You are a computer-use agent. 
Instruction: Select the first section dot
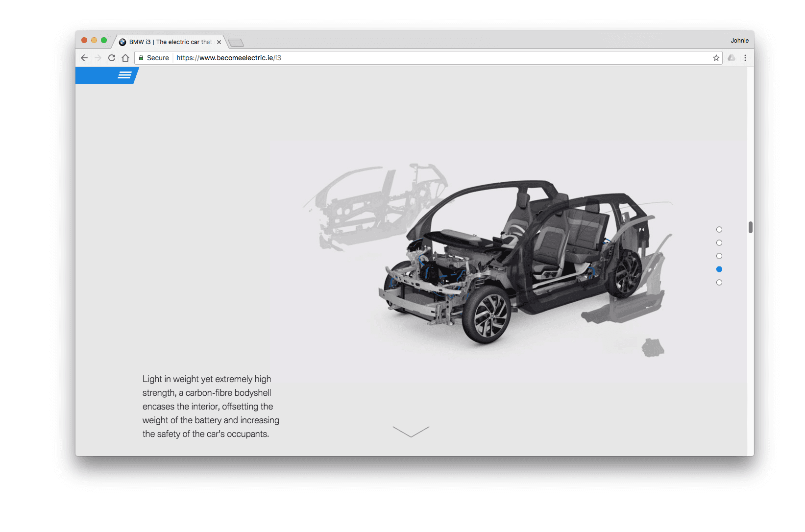719,230
